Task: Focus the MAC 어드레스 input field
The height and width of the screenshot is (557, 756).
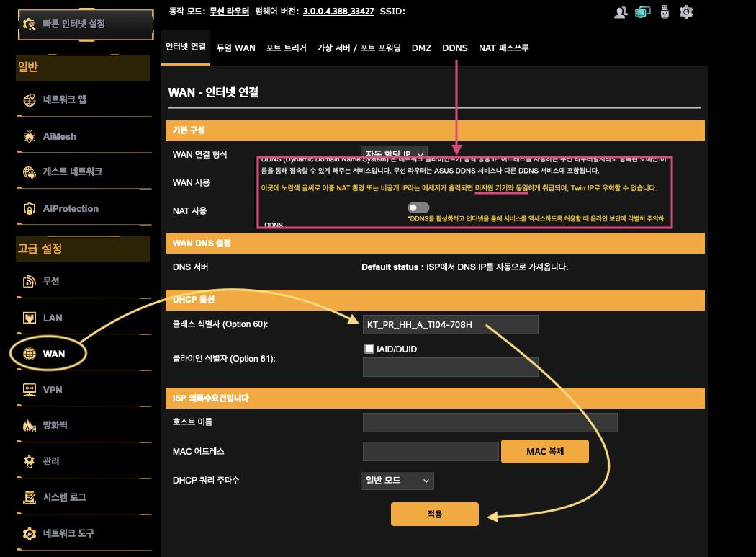Action: click(431, 451)
